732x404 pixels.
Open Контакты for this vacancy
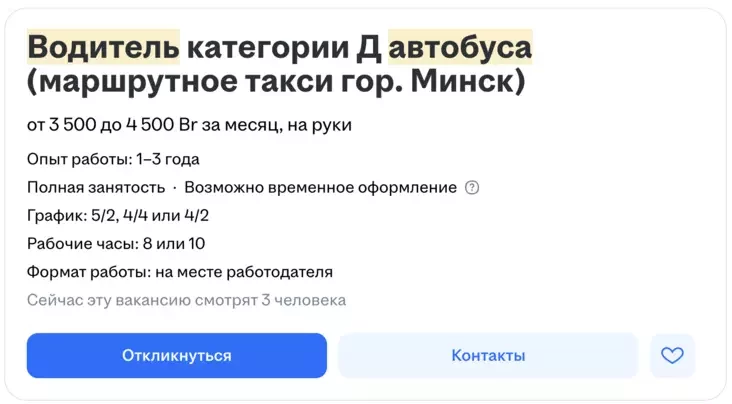click(x=487, y=356)
